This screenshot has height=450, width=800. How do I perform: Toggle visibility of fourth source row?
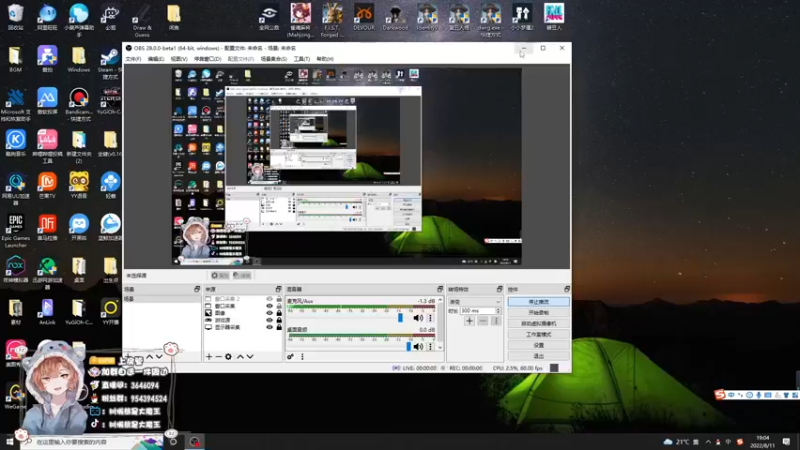(x=269, y=320)
